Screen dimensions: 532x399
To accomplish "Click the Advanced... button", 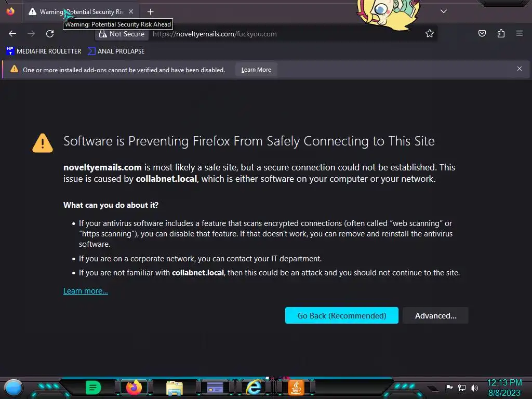I will point(436,315).
